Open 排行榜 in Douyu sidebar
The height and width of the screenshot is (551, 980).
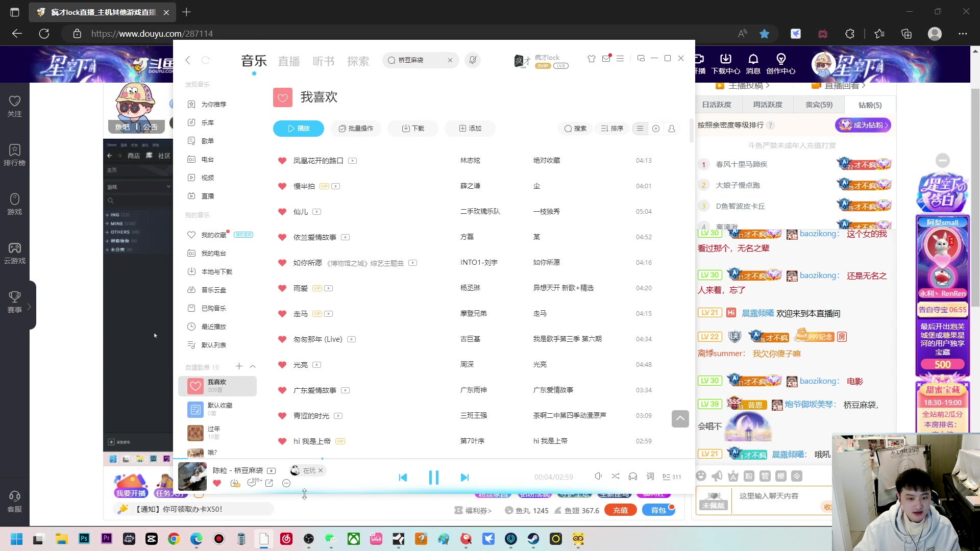coord(15,155)
